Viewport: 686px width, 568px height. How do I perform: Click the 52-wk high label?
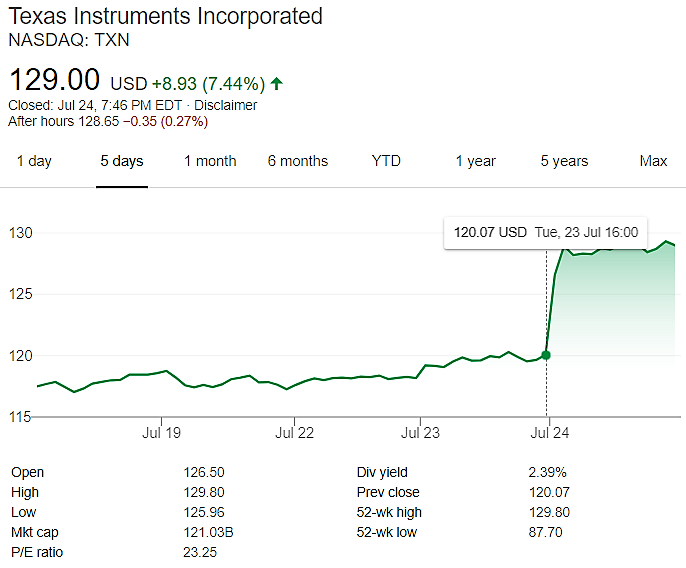(x=389, y=512)
